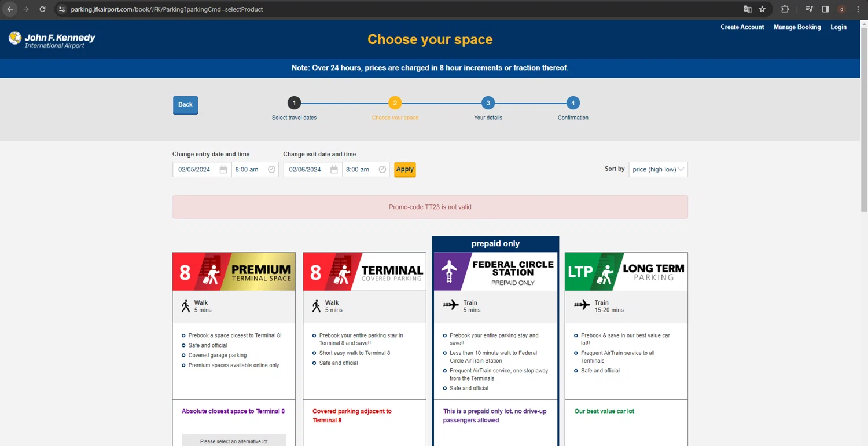Click 'Covered garage parking' bullet text
The width and height of the screenshot is (868, 446).
[218, 356]
